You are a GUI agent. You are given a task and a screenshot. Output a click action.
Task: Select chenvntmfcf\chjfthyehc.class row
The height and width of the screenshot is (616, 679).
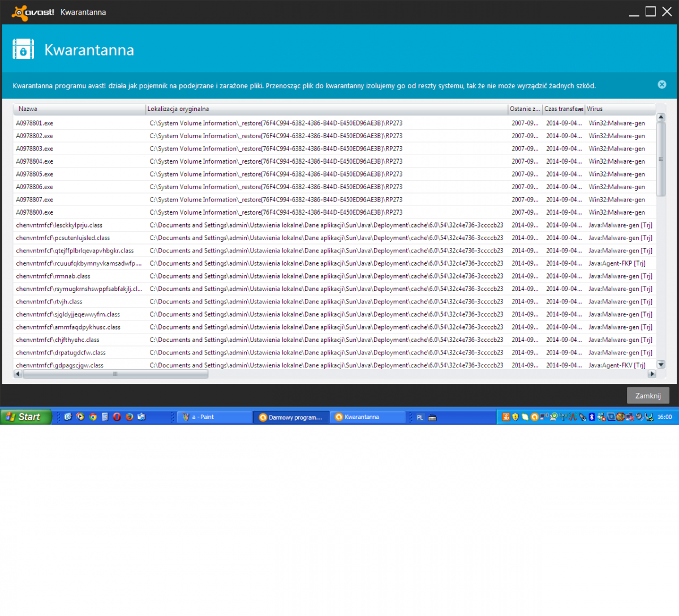[334, 340]
